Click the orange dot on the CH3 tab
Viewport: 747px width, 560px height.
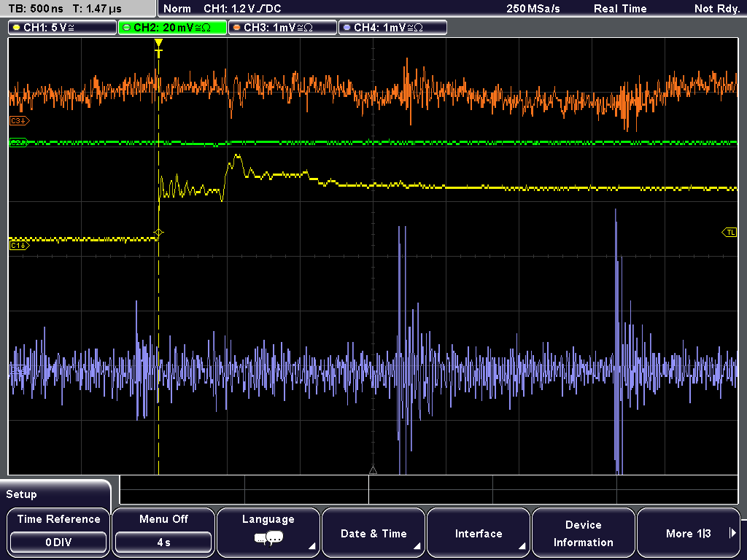point(237,28)
